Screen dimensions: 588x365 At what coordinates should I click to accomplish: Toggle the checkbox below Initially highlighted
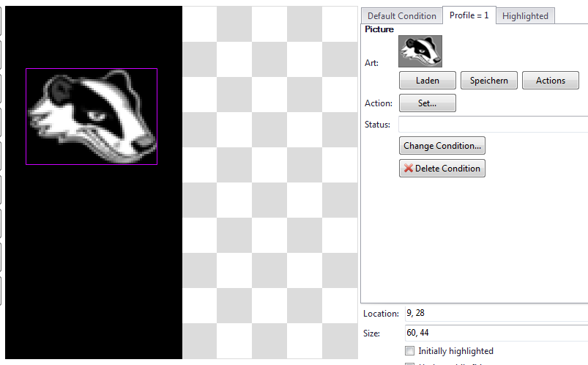[x=410, y=363]
